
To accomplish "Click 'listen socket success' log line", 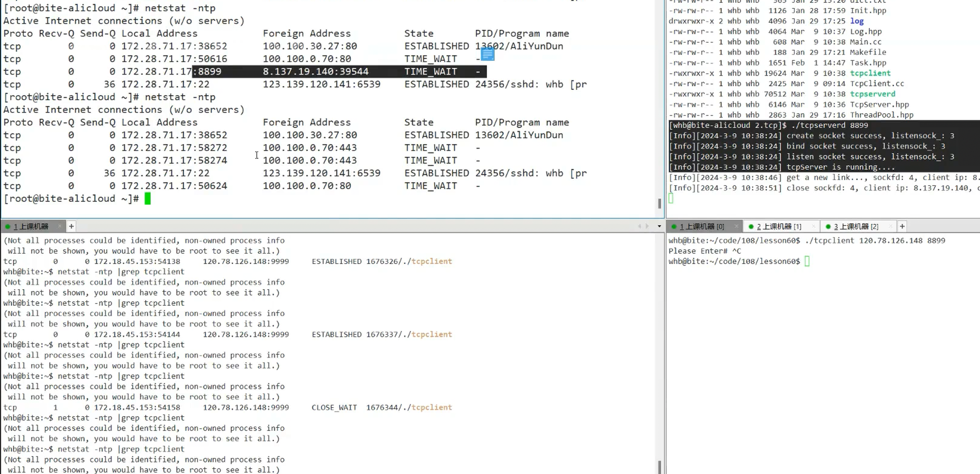I will [x=811, y=157].
